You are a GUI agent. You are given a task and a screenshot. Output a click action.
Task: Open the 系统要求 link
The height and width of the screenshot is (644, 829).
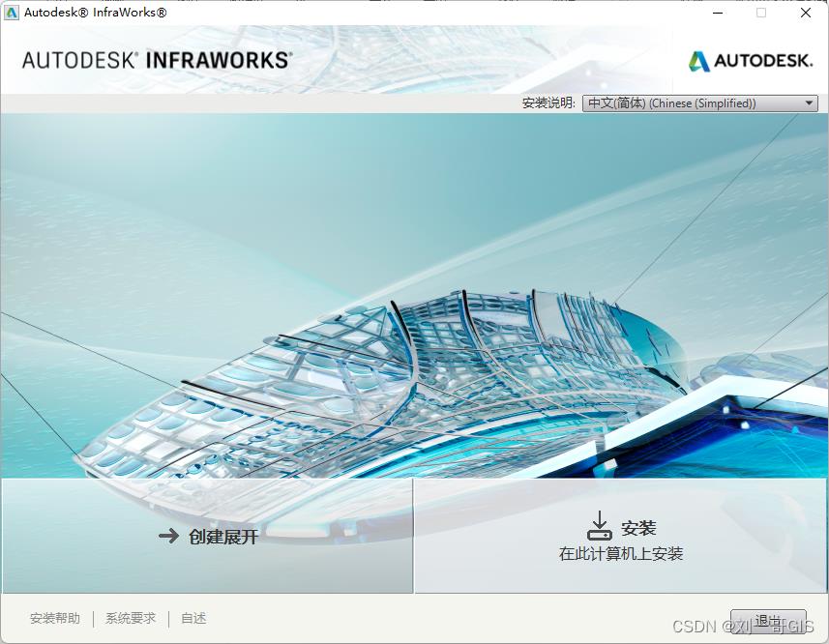(x=131, y=618)
